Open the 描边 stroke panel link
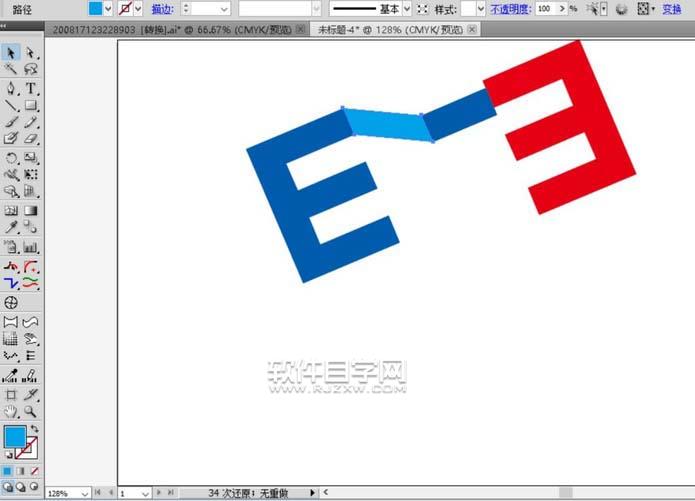695x501 pixels. click(x=163, y=9)
